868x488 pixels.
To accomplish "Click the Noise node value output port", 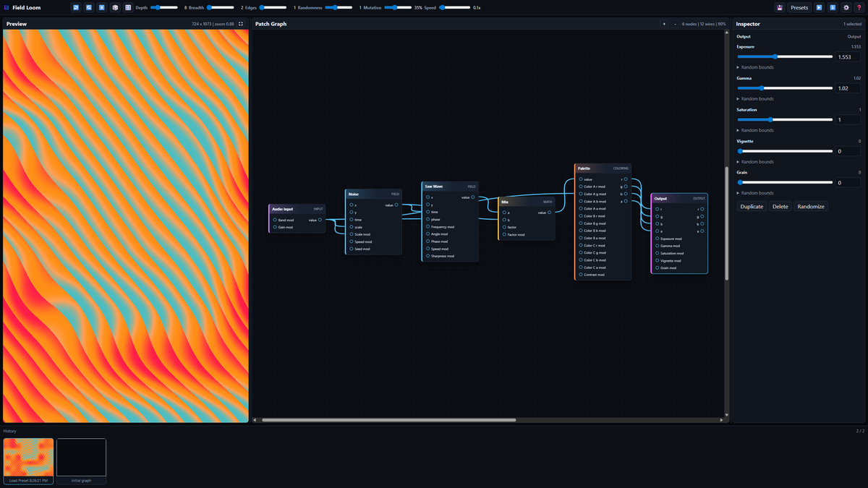I will pos(396,205).
